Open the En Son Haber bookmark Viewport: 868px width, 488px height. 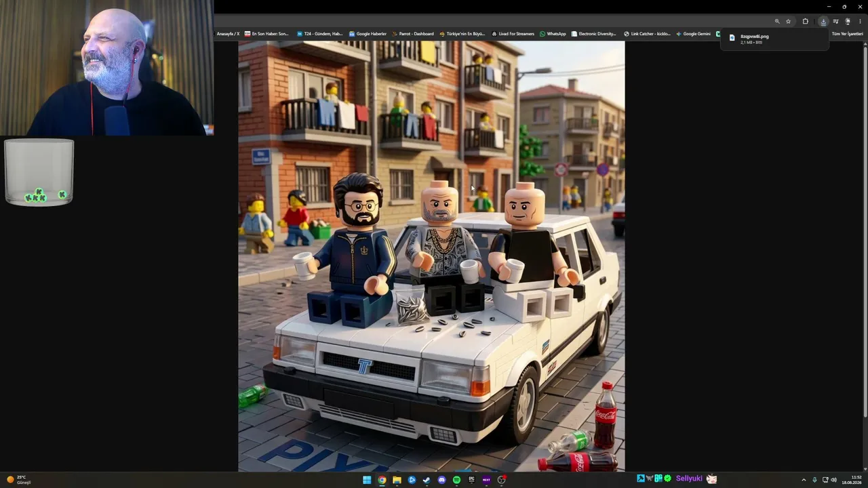point(267,34)
